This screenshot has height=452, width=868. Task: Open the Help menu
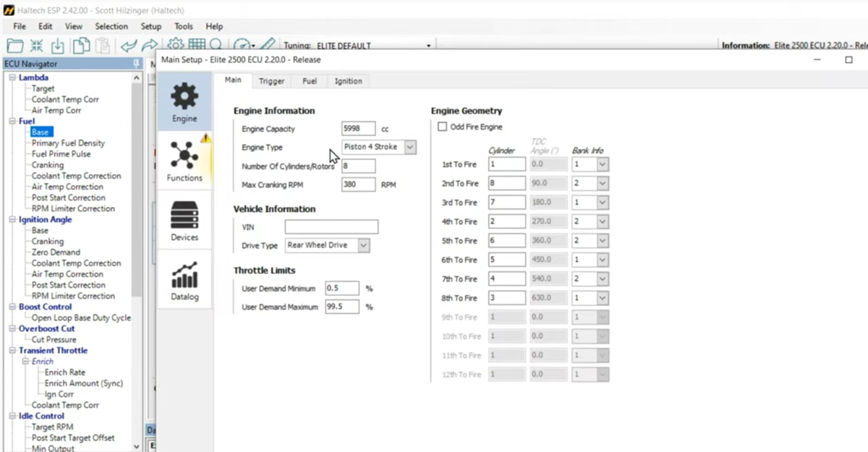[214, 27]
